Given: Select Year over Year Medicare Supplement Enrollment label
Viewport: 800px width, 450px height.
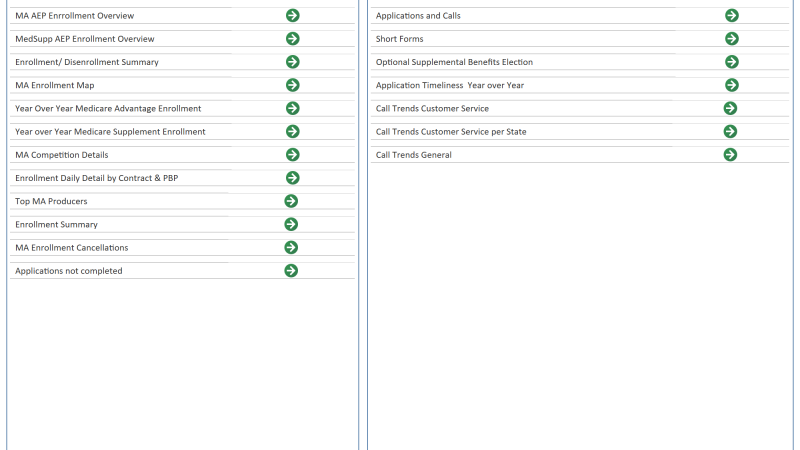Looking at the screenshot, I should 110,131.
